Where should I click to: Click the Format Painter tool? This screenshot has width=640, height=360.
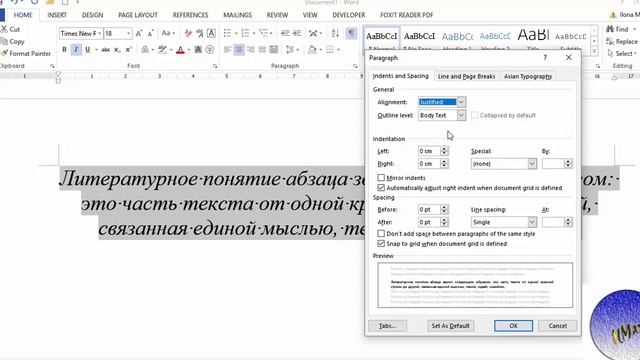pos(26,53)
